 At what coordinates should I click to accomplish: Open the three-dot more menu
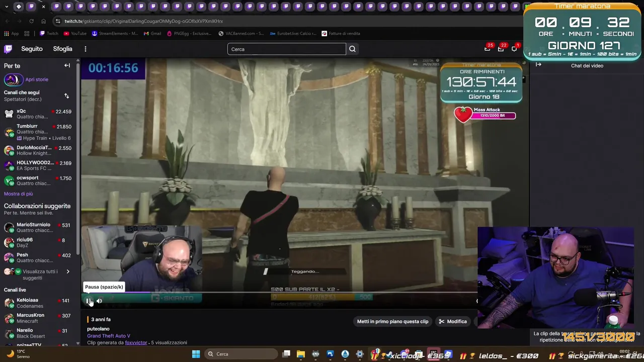(x=86, y=49)
